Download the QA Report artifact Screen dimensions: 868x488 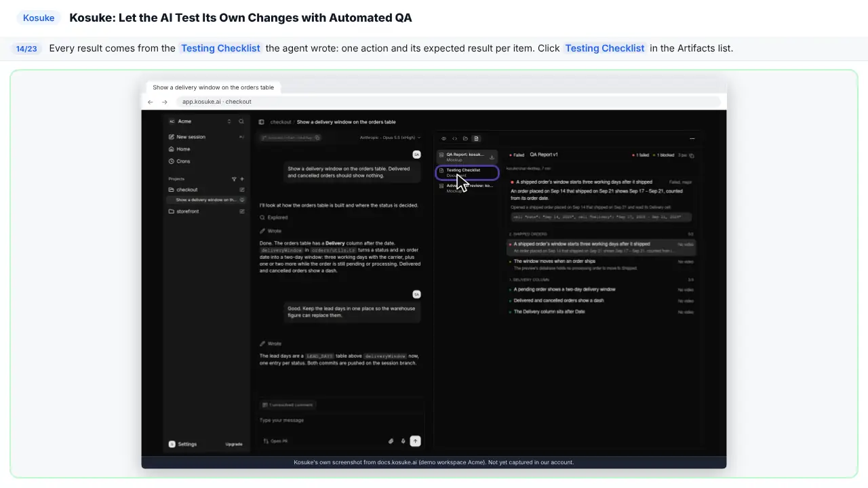(x=492, y=157)
